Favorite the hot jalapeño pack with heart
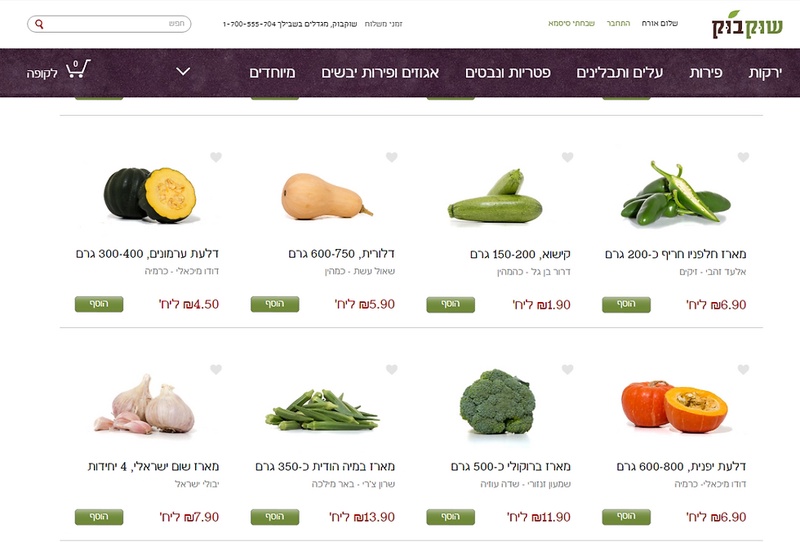800x542 pixels. (743, 157)
